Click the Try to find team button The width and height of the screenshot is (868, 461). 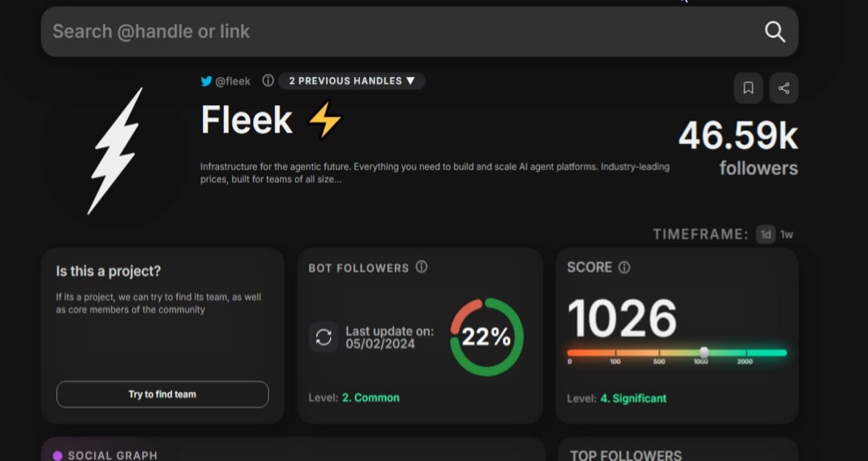coord(162,394)
